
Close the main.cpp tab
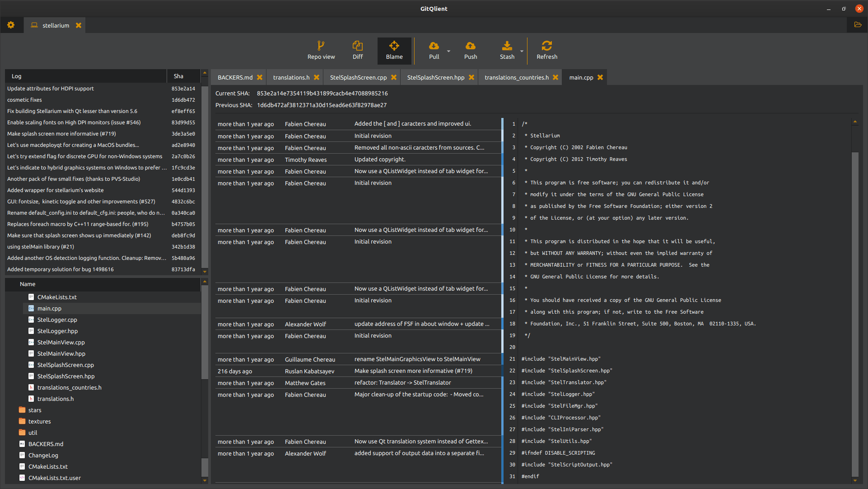pos(601,77)
